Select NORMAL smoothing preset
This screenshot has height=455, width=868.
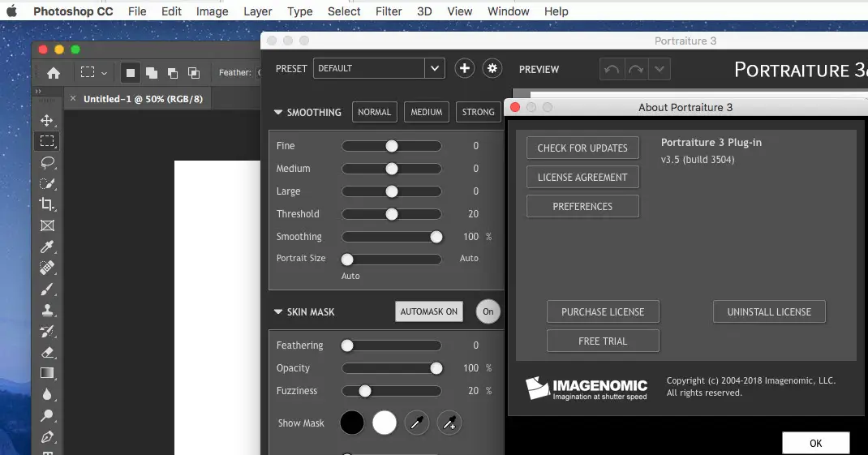point(374,112)
